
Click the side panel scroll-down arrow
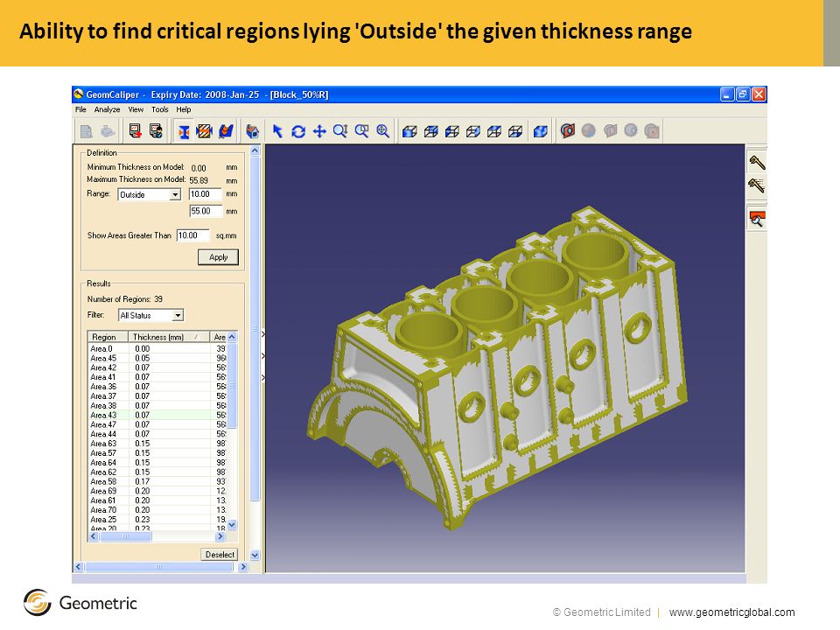(255, 556)
